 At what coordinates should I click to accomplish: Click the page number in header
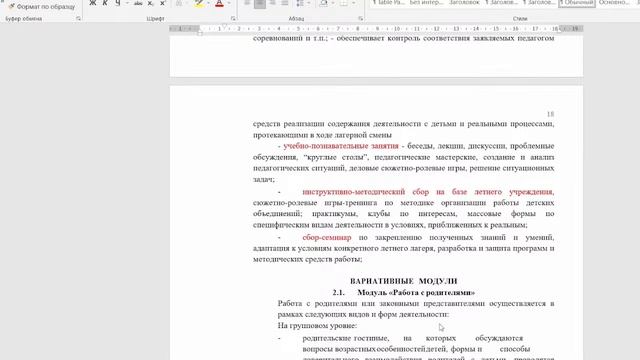coord(550,114)
